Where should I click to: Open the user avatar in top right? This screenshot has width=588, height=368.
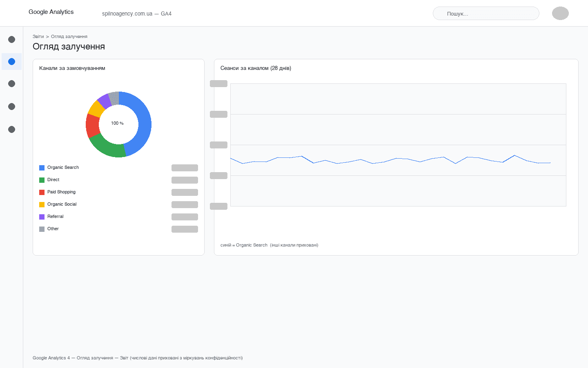tap(560, 13)
